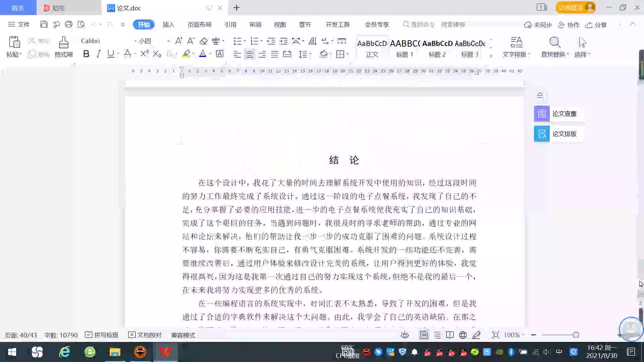Click the bulleted list icon
Screen dimensions: 644x362
tap(237, 41)
